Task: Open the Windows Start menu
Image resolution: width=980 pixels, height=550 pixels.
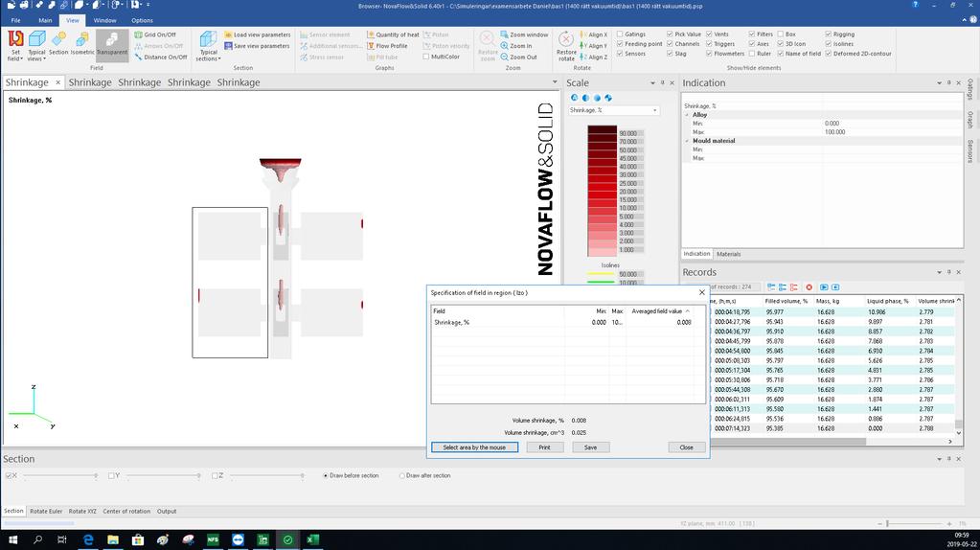Action: tap(12, 539)
